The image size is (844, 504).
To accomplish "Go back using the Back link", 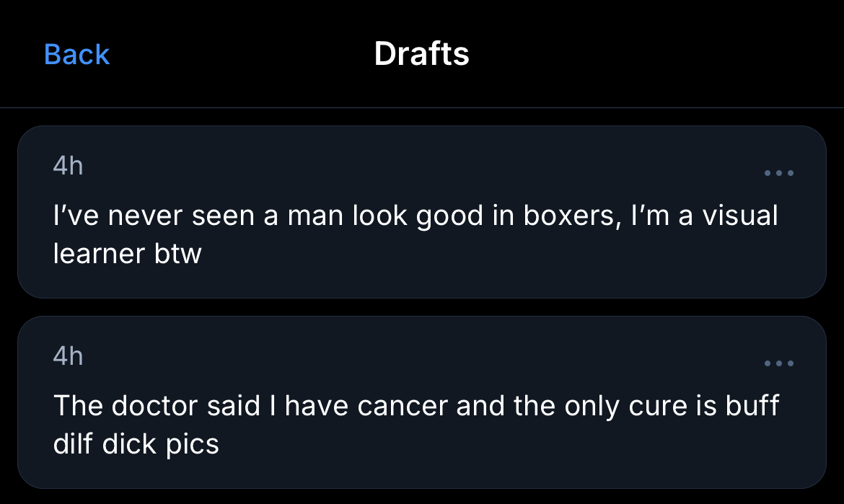I will (76, 55).
